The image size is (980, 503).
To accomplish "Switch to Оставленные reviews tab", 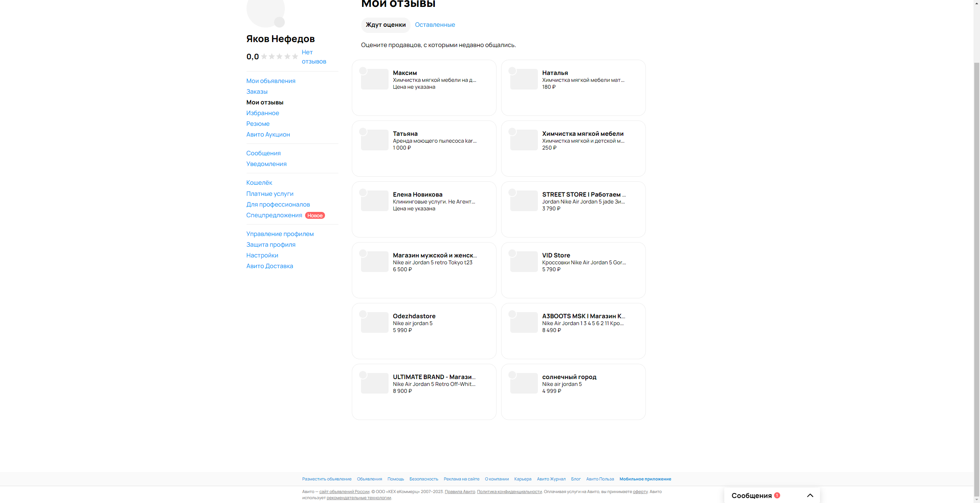I will pyautogui.click(x=435, y=25).
